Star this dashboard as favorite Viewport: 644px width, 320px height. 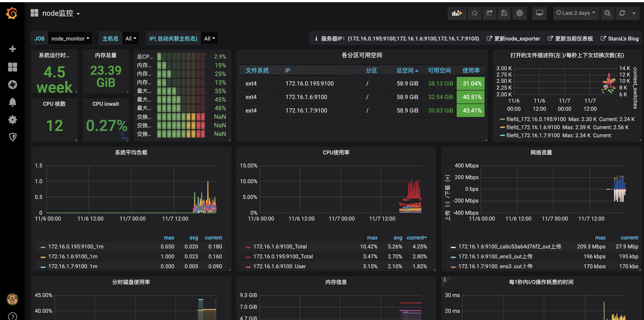coord(474,13)
